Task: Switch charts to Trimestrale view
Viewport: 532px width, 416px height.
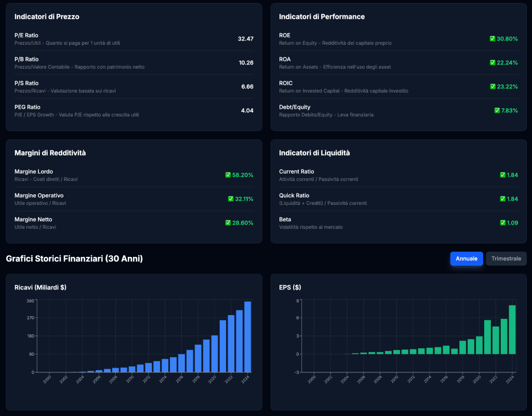Action: coord(506,258)
